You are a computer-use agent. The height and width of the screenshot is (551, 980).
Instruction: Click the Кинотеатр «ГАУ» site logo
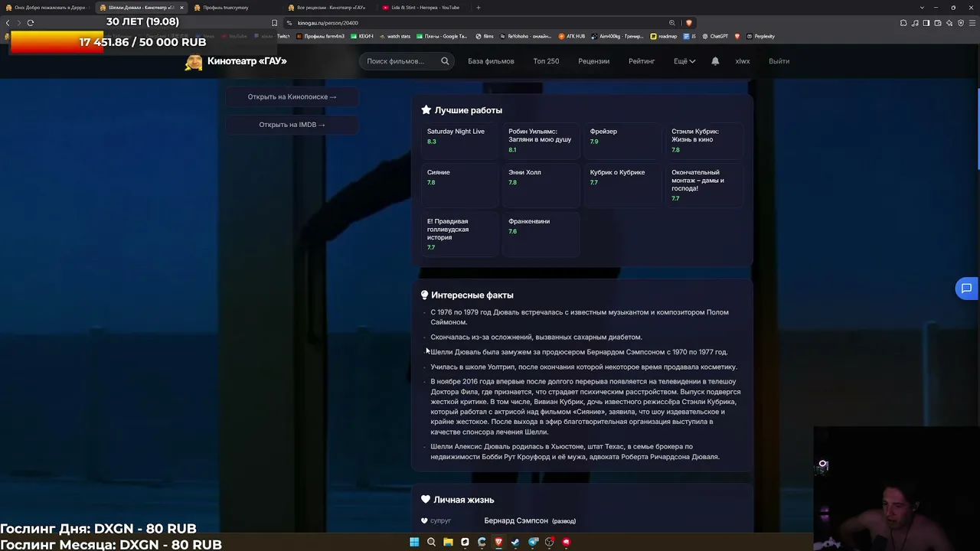click(x=236, y=61)
